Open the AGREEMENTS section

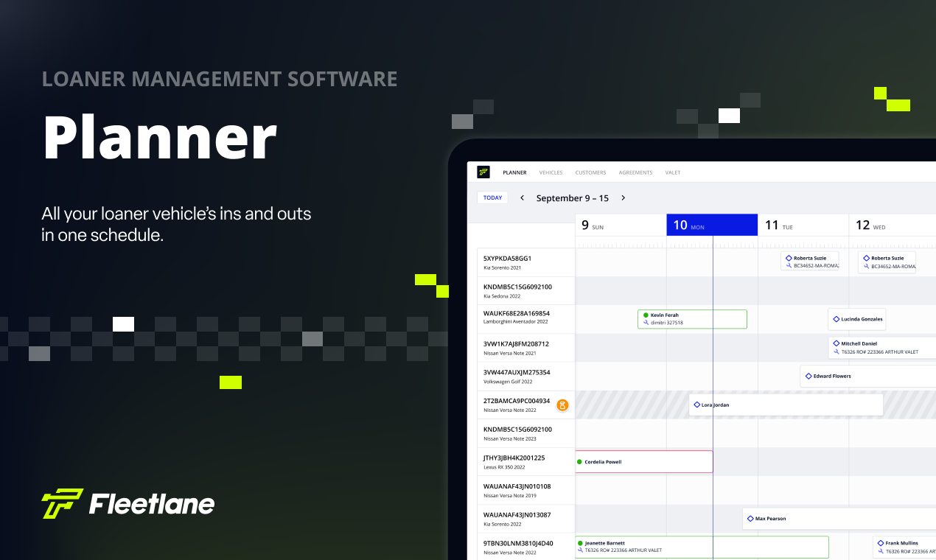635,172
